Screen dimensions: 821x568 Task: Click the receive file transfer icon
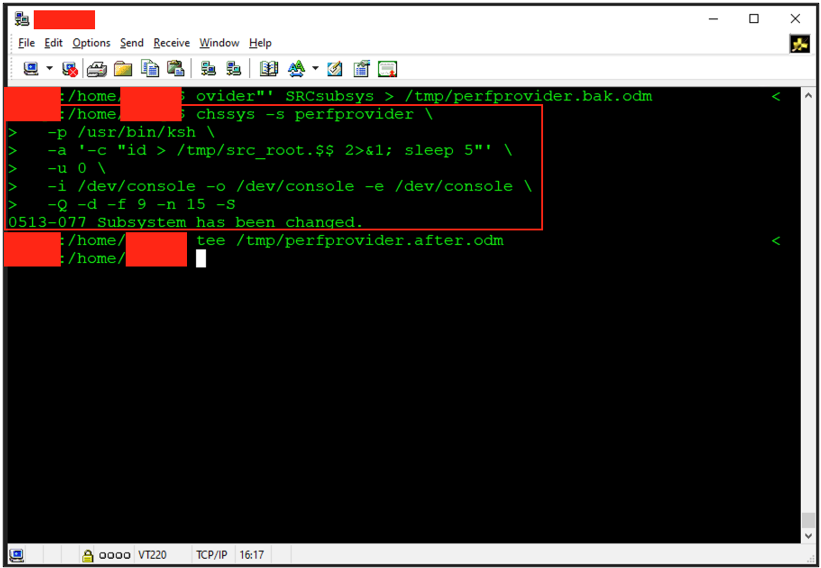[x=234, y=69]
